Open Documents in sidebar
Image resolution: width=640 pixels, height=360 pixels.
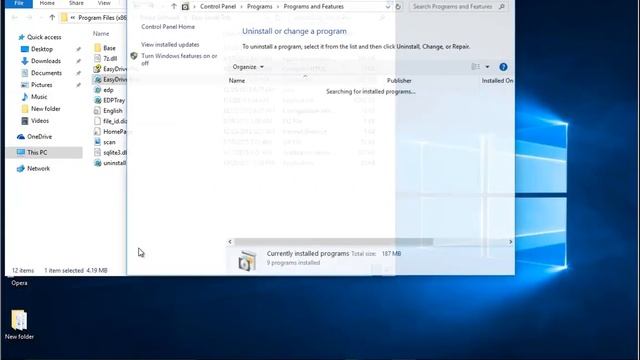46,73
